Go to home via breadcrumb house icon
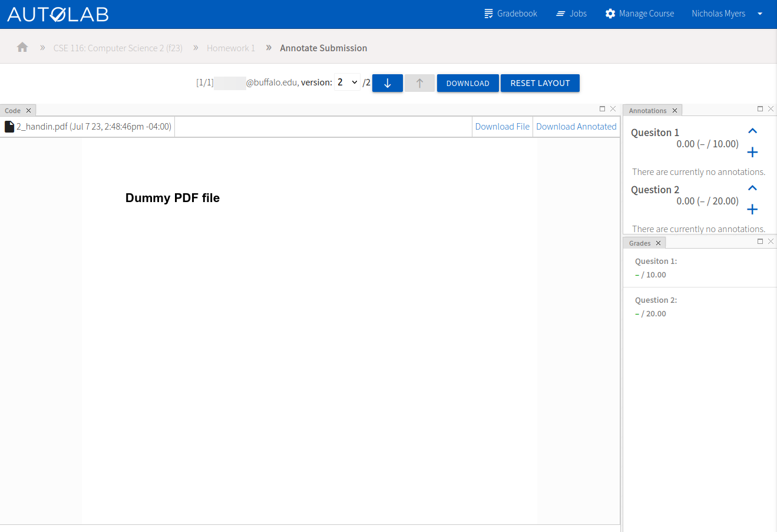The image size is (777, 532). point(22,47)
